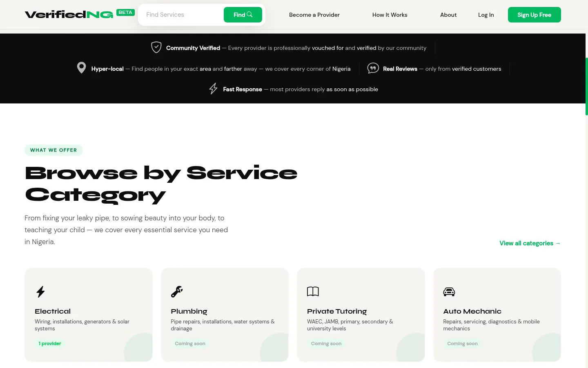Open the Private Tutoring category title
588x368 pixels.
click(337, 311)
